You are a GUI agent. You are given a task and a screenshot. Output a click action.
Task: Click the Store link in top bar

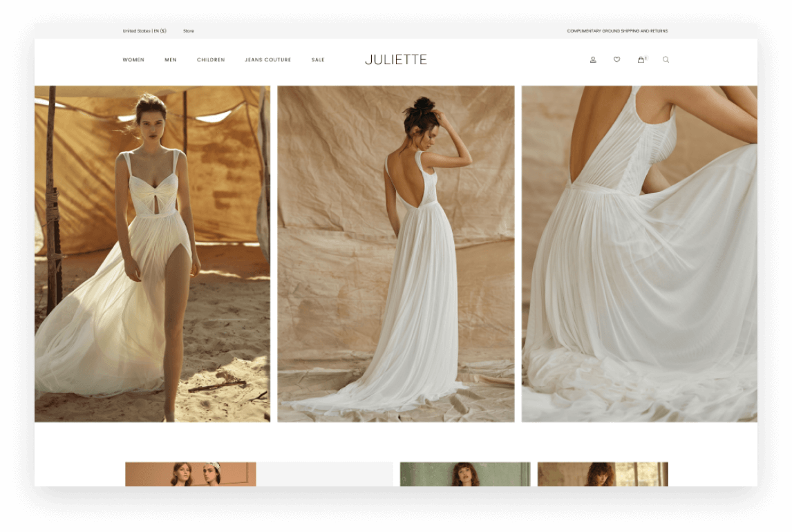click(189, 31)
